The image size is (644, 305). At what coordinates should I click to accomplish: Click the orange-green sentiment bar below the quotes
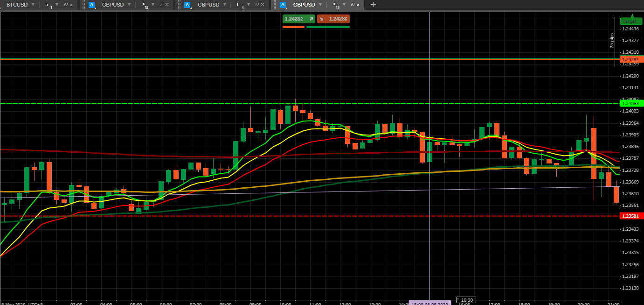point(316,27)
